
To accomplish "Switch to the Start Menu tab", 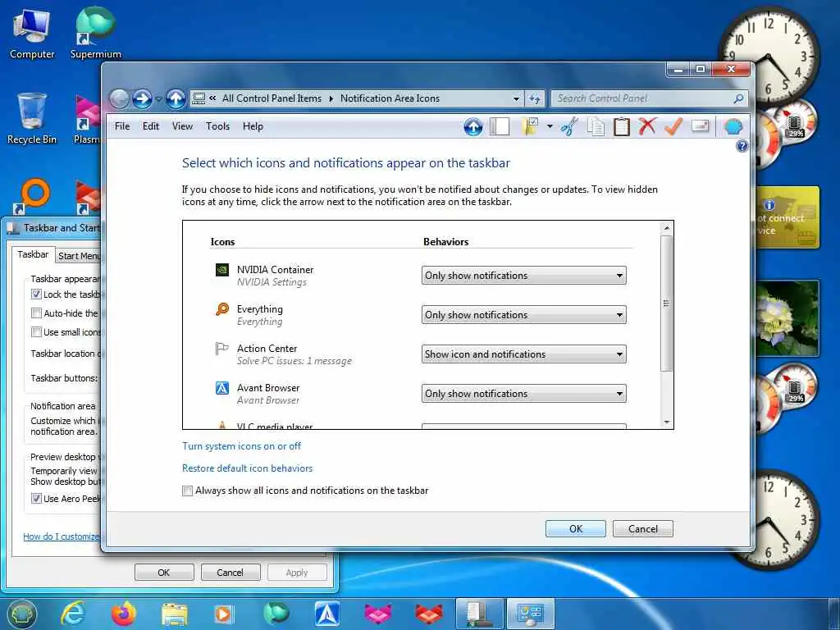I will tap(78, 256).
